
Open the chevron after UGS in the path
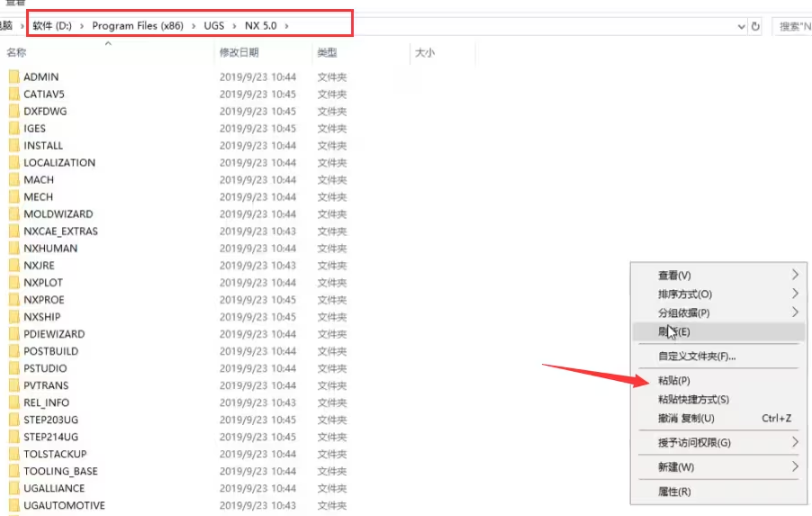coord(235,26)
